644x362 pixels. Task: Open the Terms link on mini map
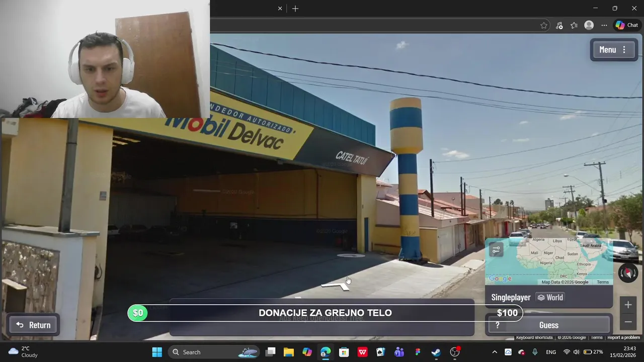[x=603, y=282]
